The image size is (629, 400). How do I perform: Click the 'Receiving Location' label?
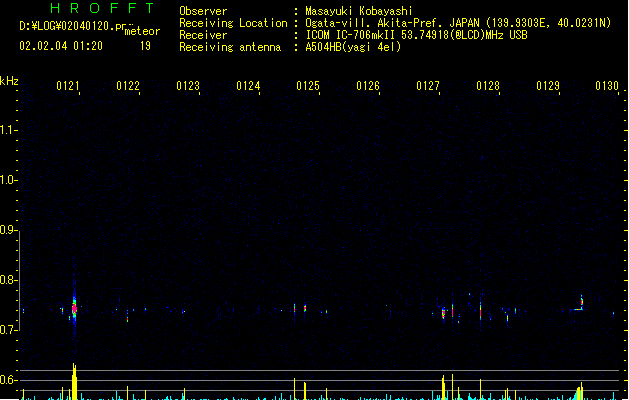click(233, 23)
